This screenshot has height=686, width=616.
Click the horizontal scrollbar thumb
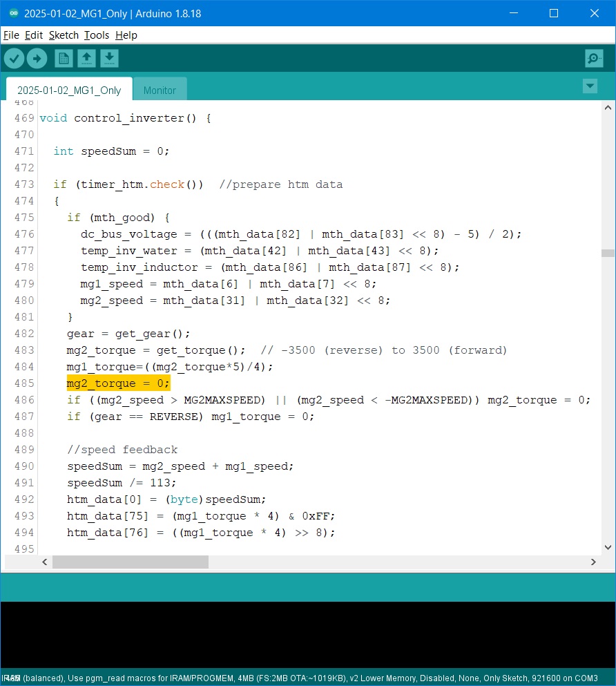click(130, 562)
